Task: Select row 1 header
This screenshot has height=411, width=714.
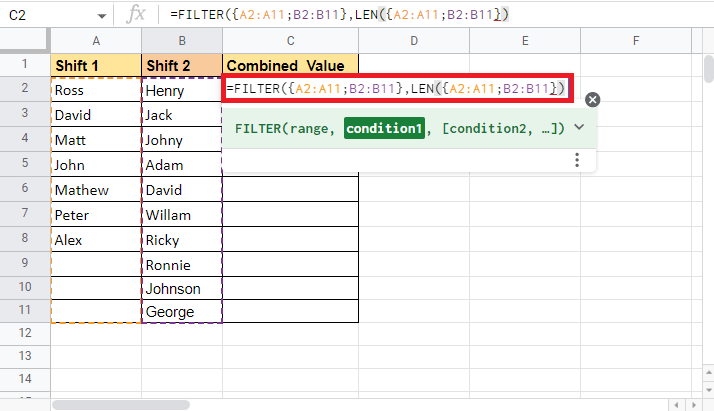Action: (25, 64)
